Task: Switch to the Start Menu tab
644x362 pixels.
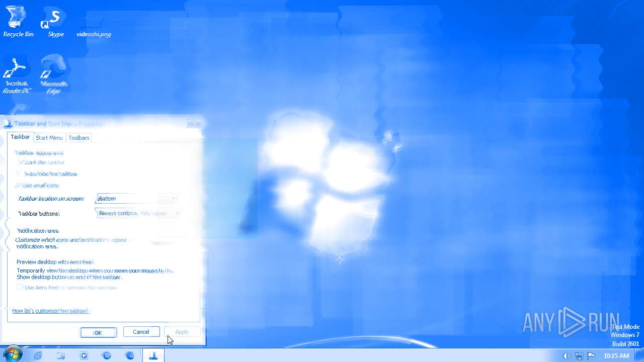Action: pos(49,138)
